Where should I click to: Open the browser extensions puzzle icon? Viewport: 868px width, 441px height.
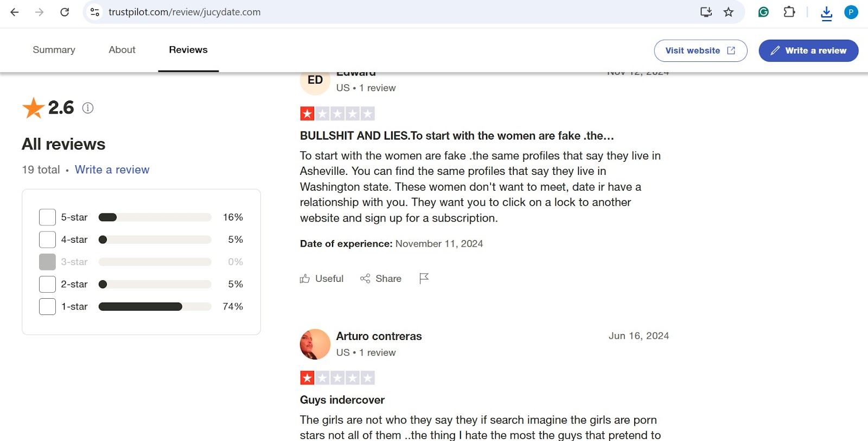[x=789, y=12]
